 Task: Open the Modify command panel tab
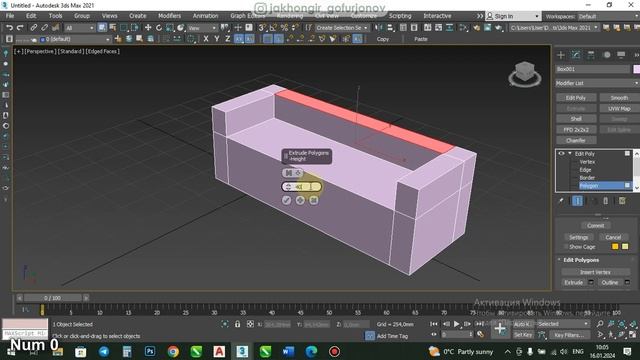pyautogui.click(x=576, y=55)
